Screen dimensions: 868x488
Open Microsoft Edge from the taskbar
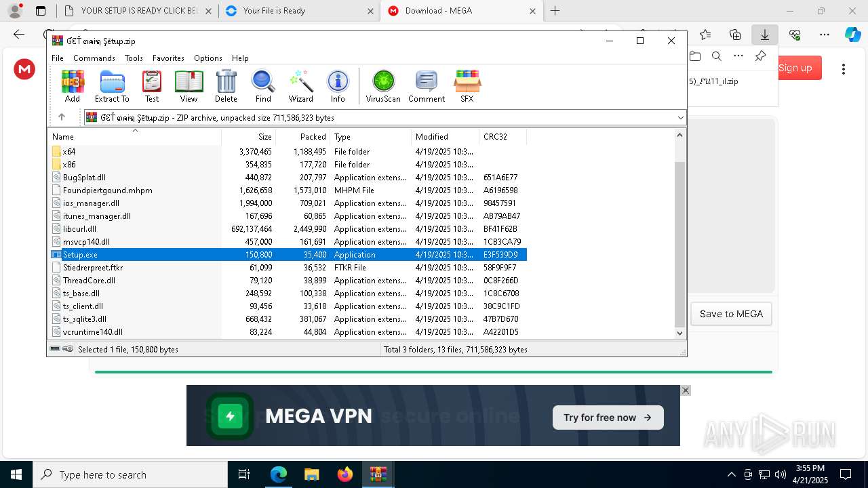point(279,474)
